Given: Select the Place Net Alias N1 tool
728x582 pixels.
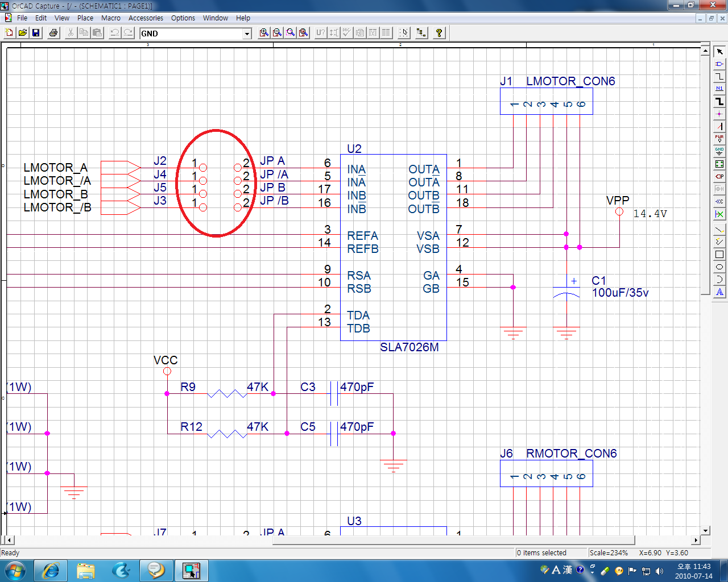Looking at the screenshot, I should (719, 89).
